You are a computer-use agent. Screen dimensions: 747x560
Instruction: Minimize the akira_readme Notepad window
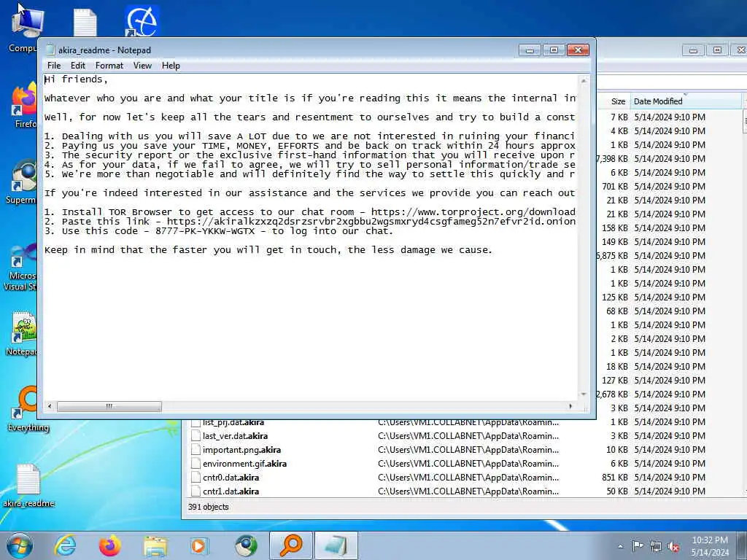tap(530, 50)
